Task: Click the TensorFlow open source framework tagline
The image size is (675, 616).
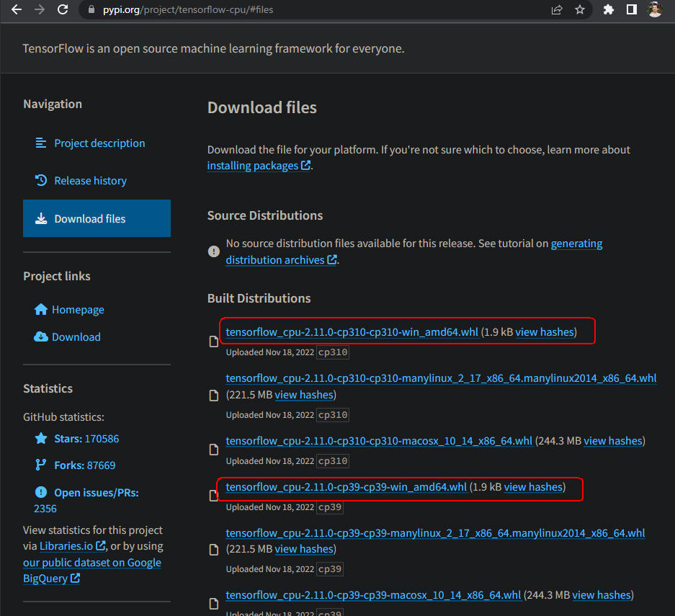Action: point(213,49)
